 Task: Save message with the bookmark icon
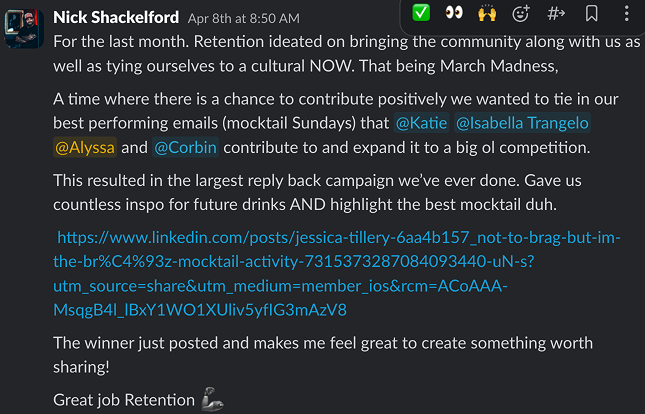pos(592,13)
